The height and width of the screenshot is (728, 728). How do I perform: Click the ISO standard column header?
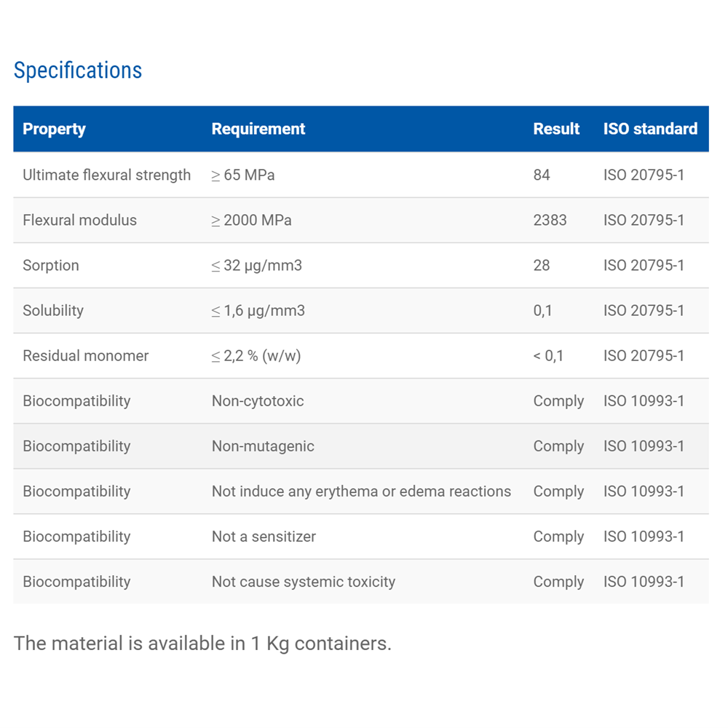[649, 130]
